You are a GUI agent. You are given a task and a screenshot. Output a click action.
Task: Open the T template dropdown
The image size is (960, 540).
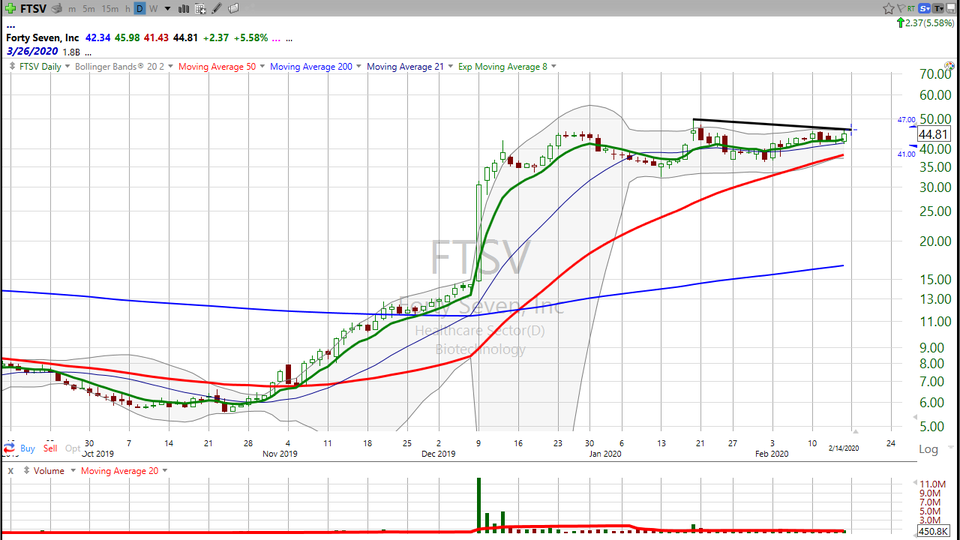tap(938, 8)
